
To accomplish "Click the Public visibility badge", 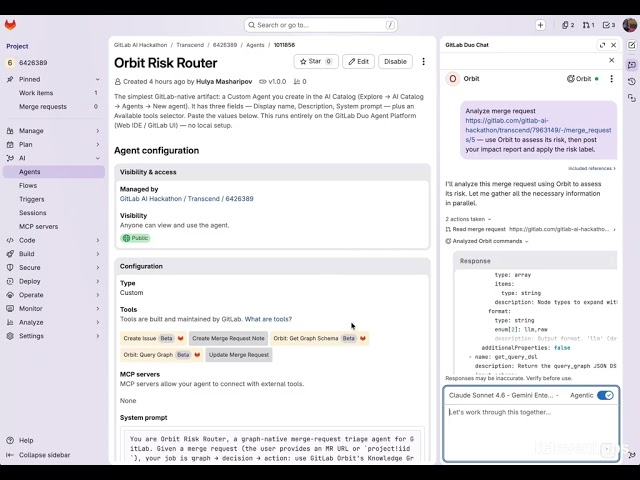I will coord(136,238).
